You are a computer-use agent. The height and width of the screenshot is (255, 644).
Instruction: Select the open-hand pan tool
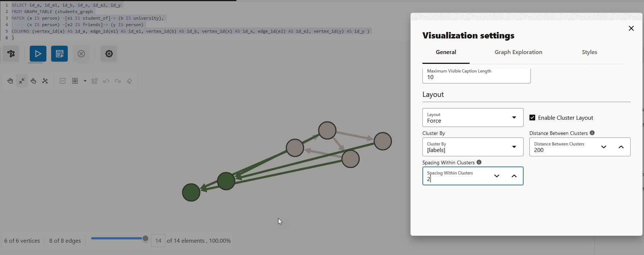tap(10, 81)
